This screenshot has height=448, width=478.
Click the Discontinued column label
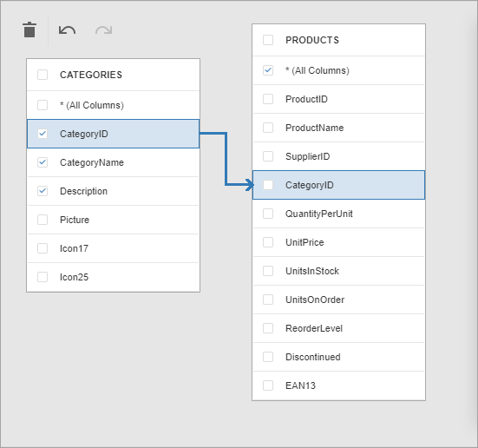tap(313, 357)
